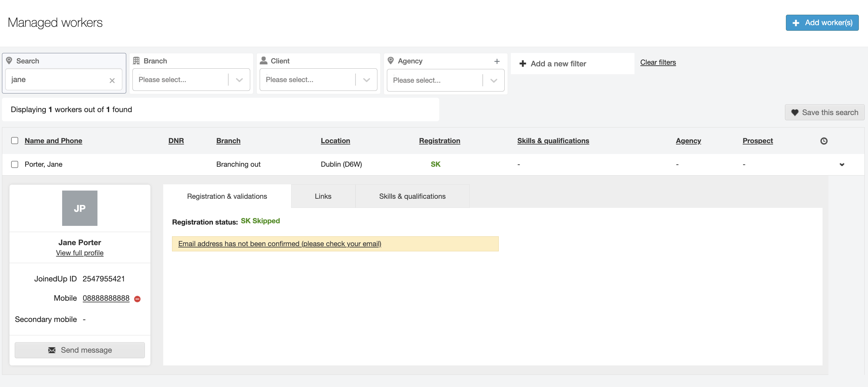This screenshot has height=387, width=868.
Task: Click the search input containing jane
Action: [x=57, y=79]
